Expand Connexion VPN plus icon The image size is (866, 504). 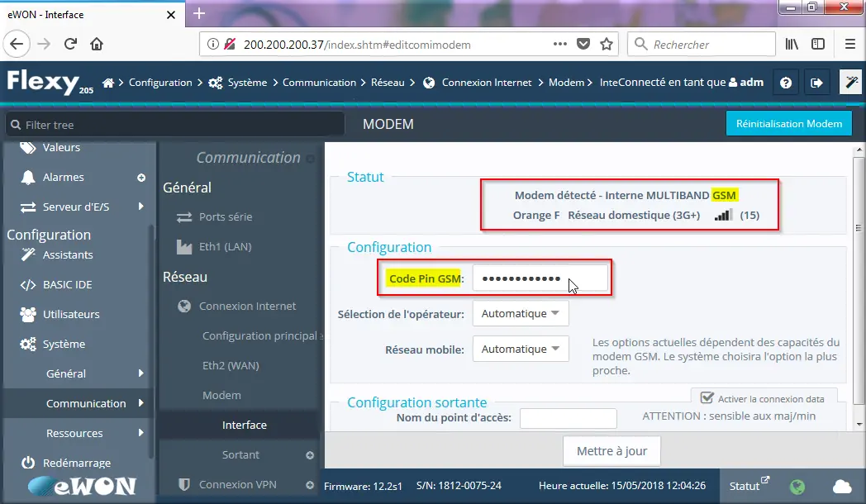pos(310,485)
